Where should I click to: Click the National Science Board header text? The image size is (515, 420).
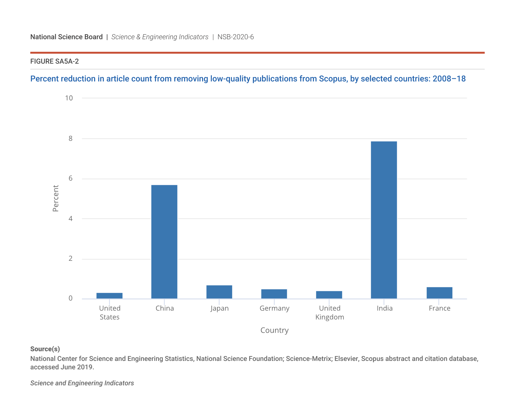[66, 37]
